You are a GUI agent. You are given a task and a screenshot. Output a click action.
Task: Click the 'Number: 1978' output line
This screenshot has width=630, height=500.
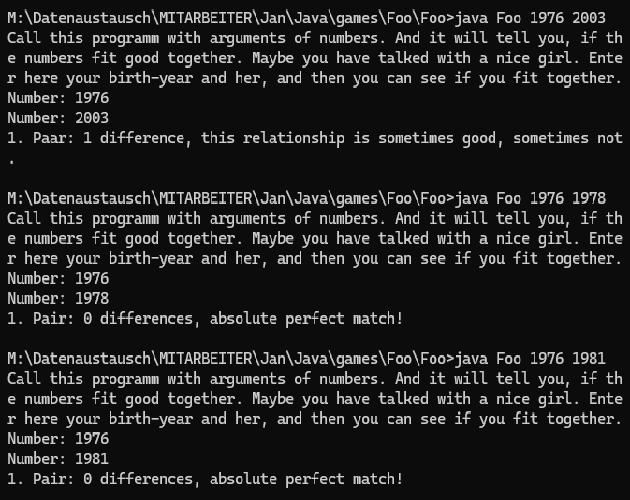(58, 299)
